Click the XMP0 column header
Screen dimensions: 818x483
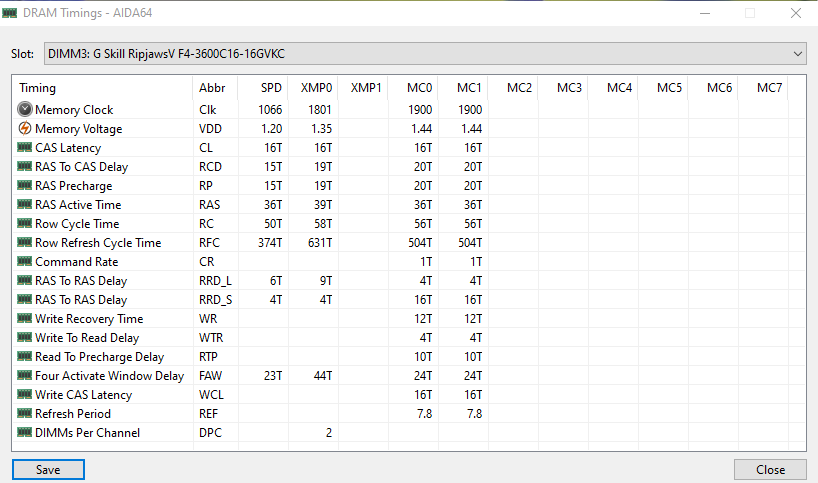(313, 88)
